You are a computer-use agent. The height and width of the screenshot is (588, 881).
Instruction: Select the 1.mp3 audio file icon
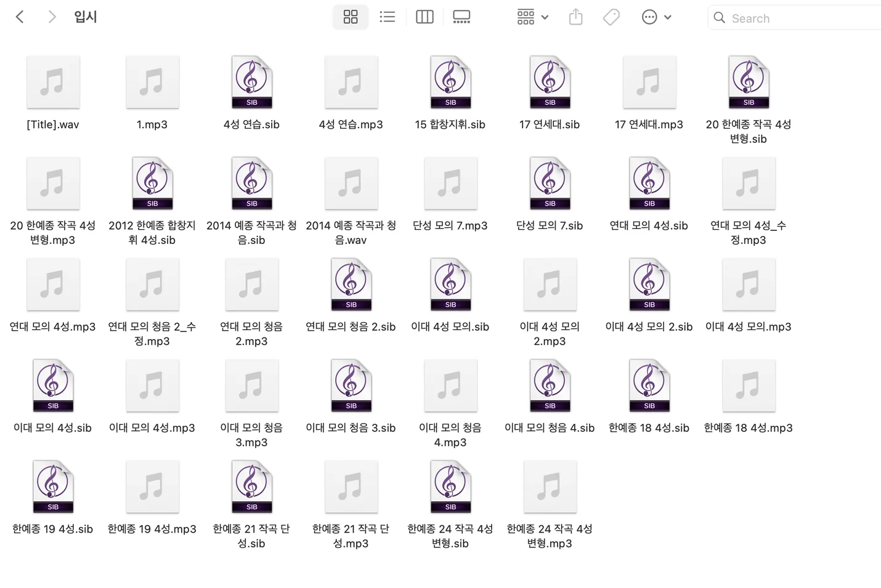152,83
